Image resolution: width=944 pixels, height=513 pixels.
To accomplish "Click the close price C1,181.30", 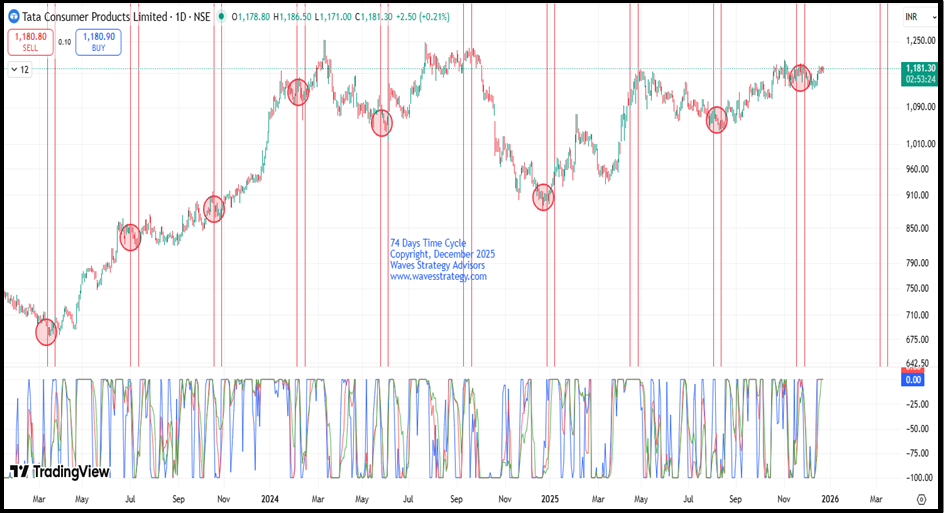I will tap(374, 17).
